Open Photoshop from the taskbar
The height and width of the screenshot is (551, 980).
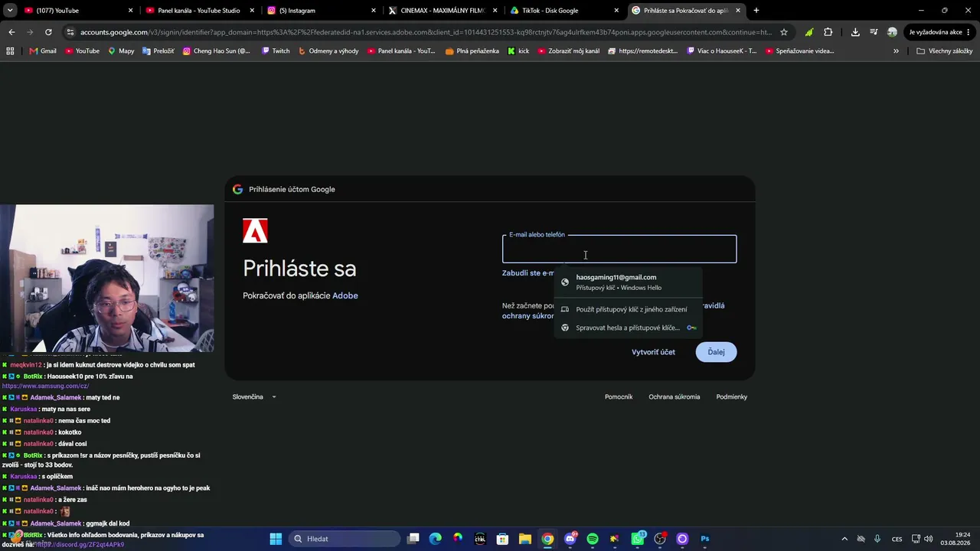[x=705, y=539]
